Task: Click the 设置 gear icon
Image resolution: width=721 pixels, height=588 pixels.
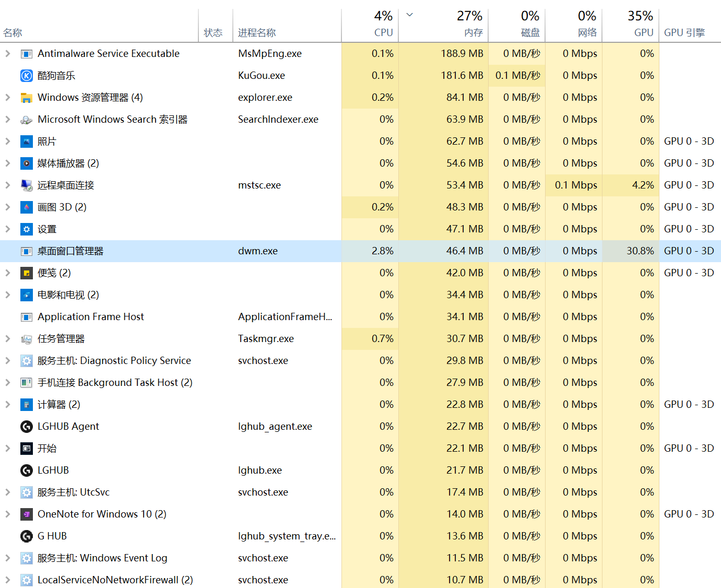Action: (26, 229)
